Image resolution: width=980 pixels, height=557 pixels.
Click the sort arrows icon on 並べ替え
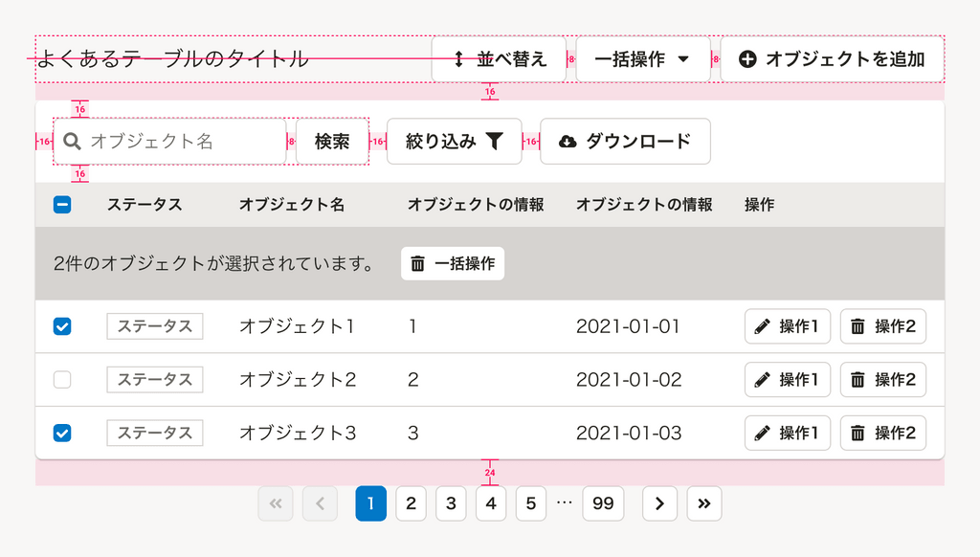point(458,59)
